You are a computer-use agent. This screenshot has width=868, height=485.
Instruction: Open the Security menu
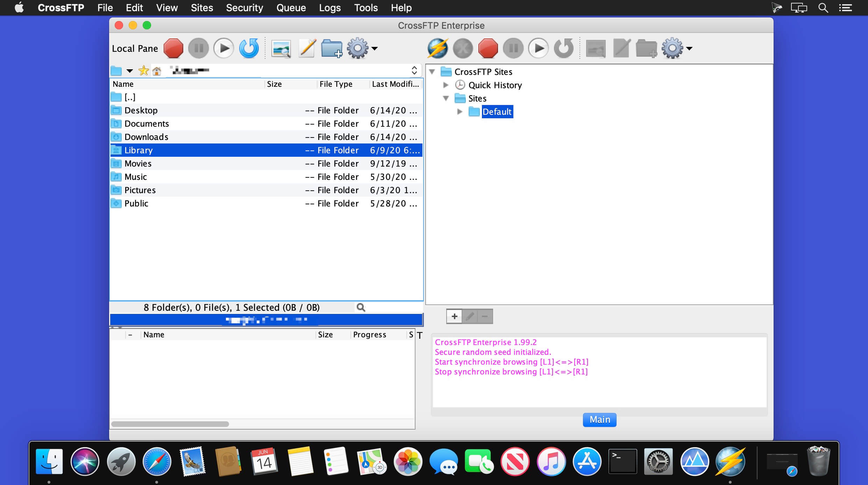(x=244, y=8)
